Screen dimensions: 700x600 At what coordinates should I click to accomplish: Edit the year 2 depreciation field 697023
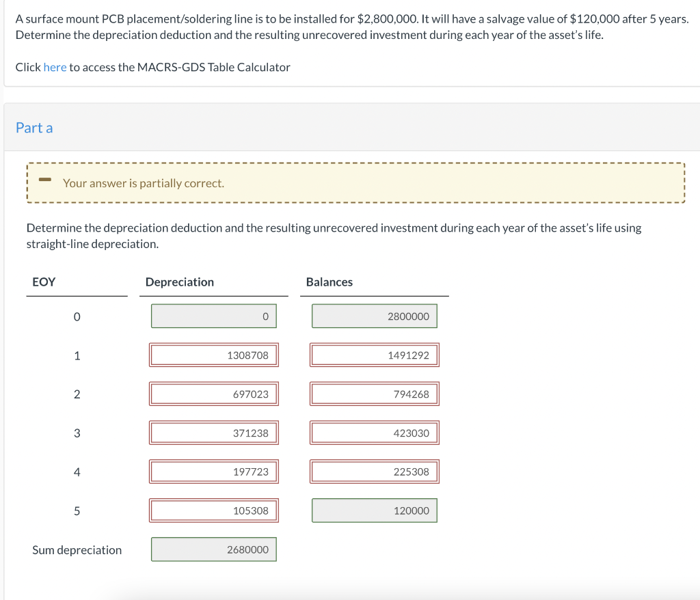pos(214,394)
